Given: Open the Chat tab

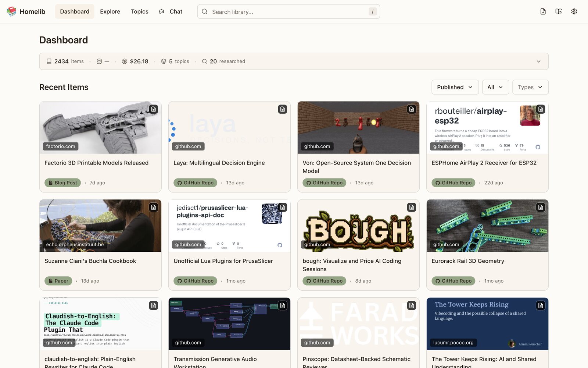Looking at the screenshot, I should click(x=171, y=11).
